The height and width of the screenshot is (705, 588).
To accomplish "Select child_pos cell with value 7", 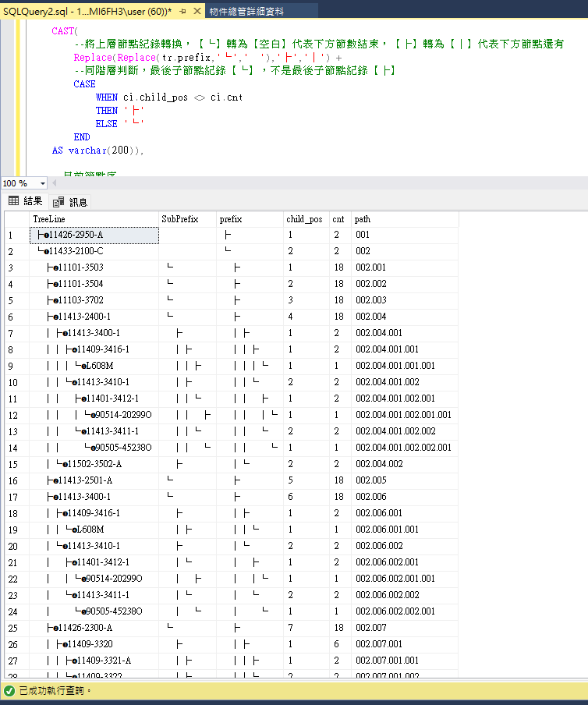I will point(306,628).
